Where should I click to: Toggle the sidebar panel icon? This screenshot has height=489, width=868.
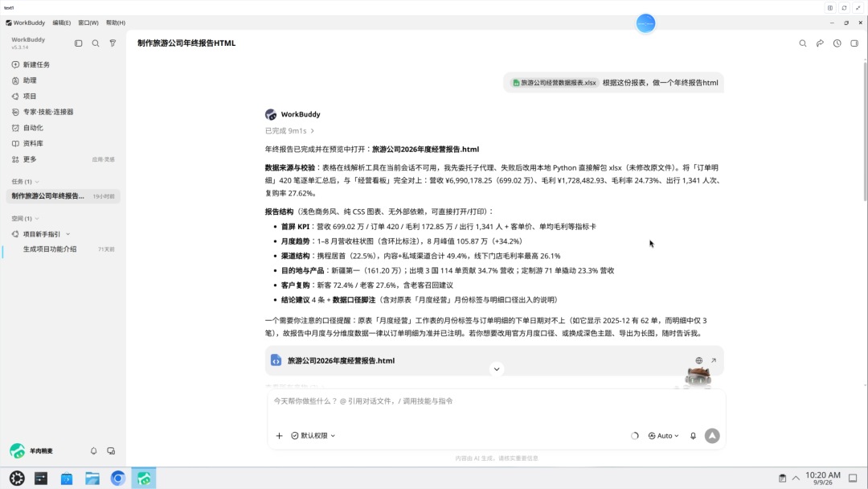(x=79, y=43)
